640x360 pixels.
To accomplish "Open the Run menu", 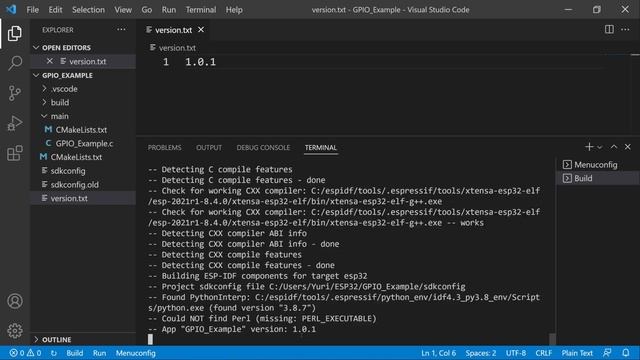I will (x=169, y=9).
